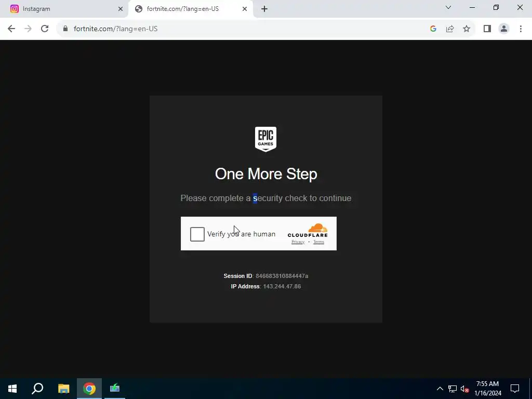Toggle the browser side panel
This screenshot has height=399, width=532.
[487, 29]
